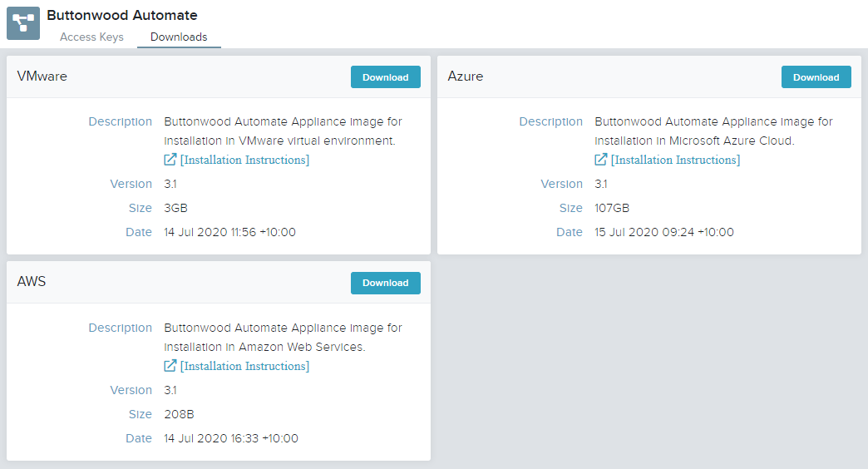Click the Buttonwood Automate title text

click(x=121, y=15)
